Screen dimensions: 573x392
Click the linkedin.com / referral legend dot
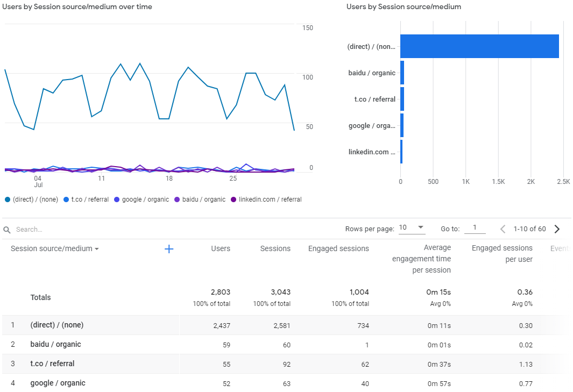click(234, 199)
